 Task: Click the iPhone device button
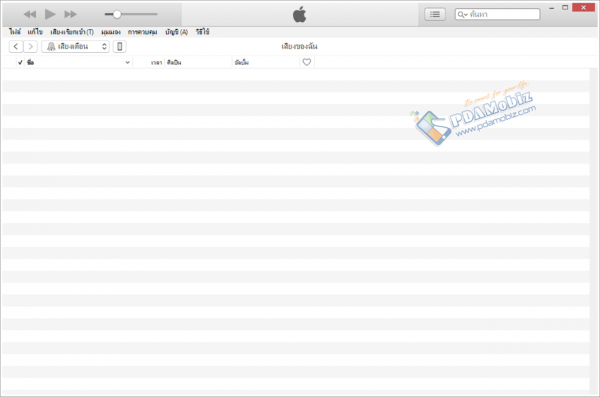pyautogui.click(x=120, y=46)
